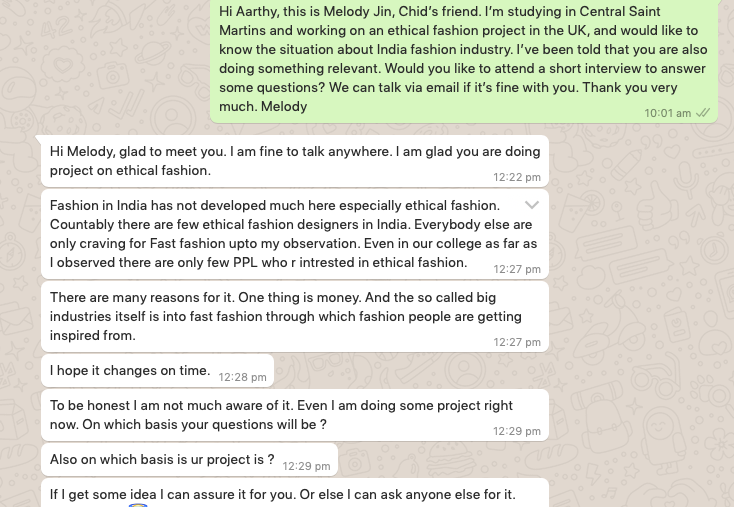
Task: Click the 12:22 pm timestamp
Action: click(x=517, y=177)
